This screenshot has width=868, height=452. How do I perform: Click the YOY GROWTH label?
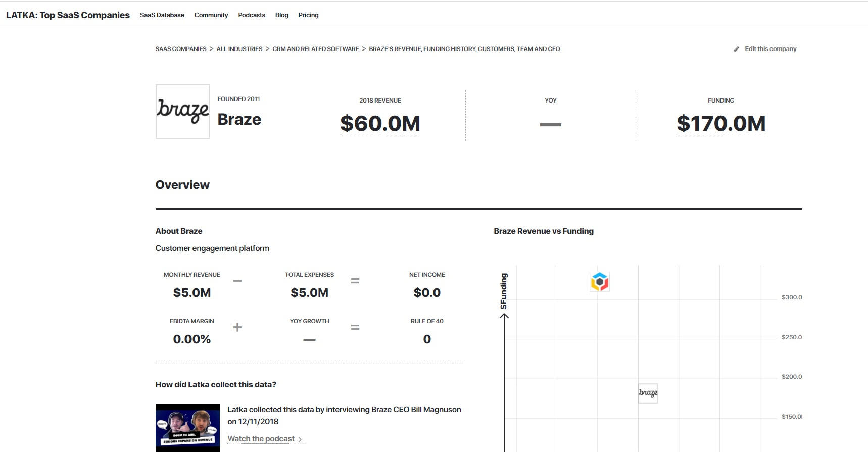[309, 321]
